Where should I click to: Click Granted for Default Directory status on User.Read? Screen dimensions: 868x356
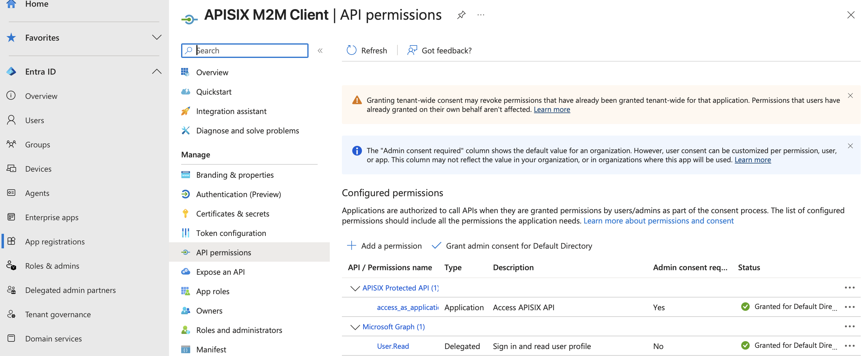coord(789,345)
